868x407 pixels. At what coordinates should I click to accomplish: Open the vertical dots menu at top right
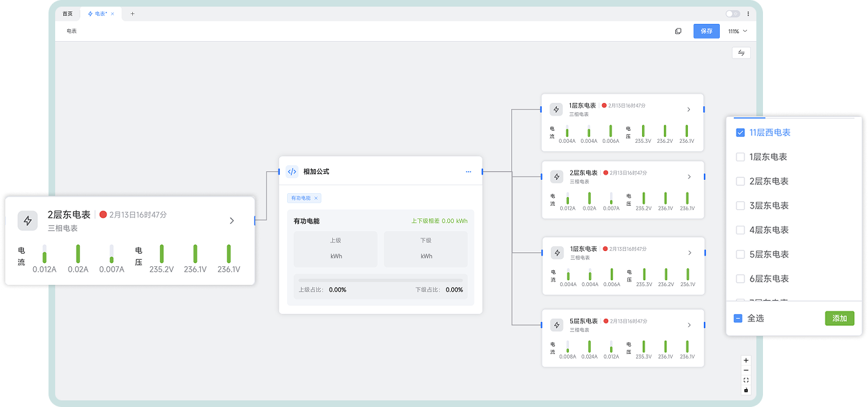pyautogui.click(x=748, y=13)
